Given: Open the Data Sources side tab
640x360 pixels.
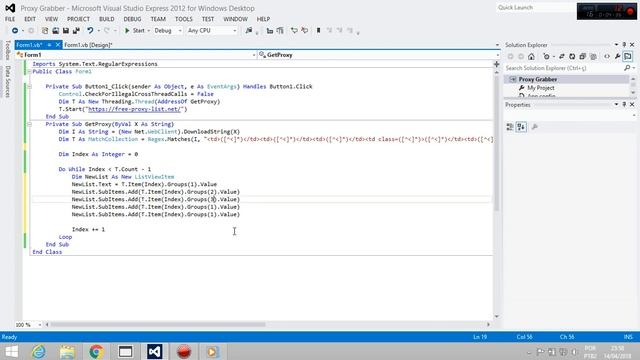Looking at the screenshot, I should (x=7, y=82).
